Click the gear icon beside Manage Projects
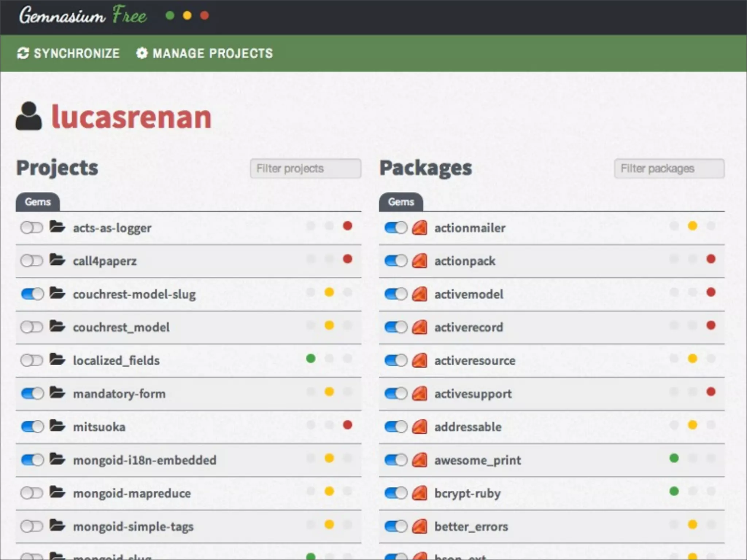Image resolution: width=747 pixels, height=560 pixels. point(142,53)
